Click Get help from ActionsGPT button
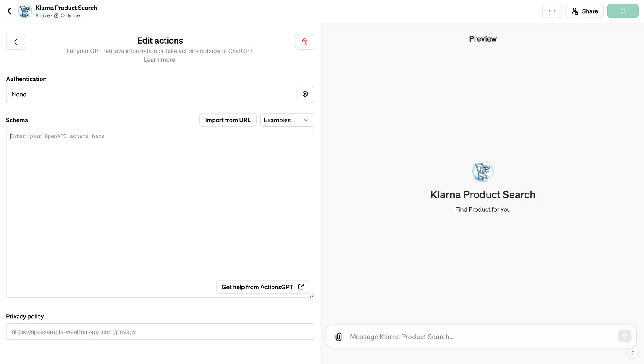Screen dimensions: 644x364 pos(263,287)
